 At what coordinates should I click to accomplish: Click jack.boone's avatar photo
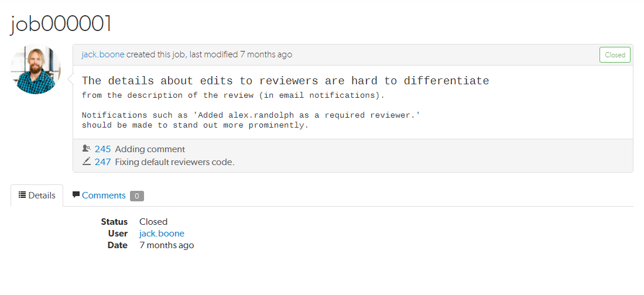tap(36, 69)
